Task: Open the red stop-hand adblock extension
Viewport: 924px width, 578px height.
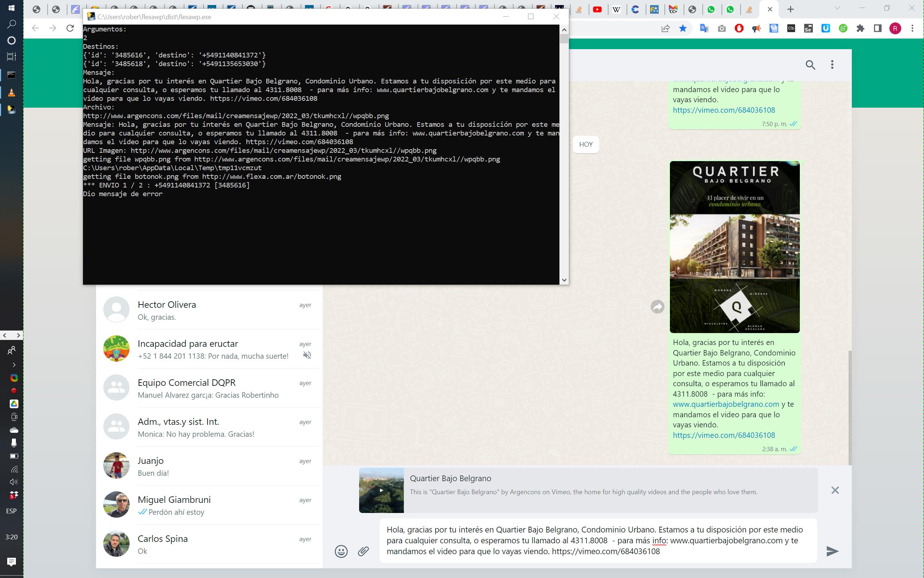Action: pyautogui.click(x=739, y=28)
